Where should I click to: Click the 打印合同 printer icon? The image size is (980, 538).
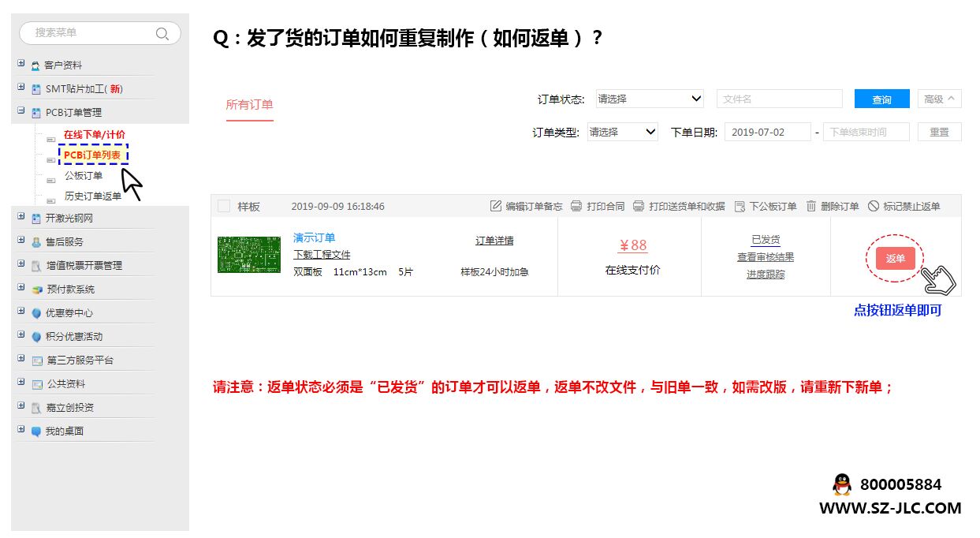coord(576,206)
